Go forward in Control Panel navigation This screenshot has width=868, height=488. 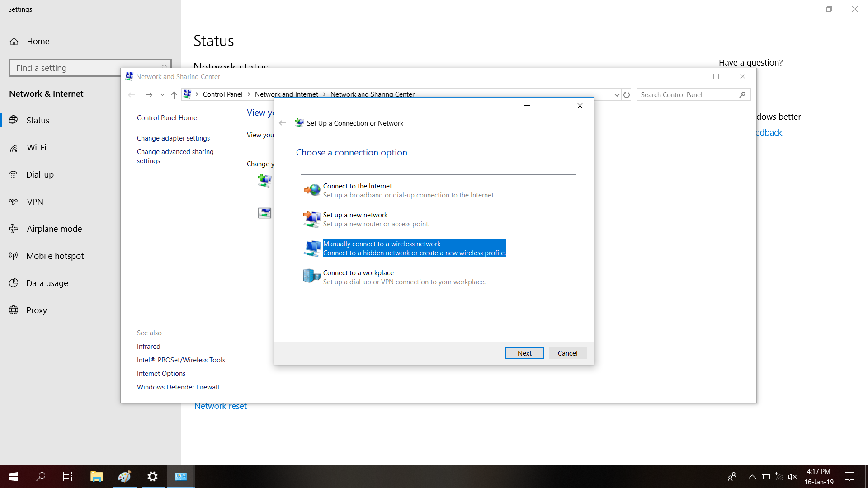point(148,94)
